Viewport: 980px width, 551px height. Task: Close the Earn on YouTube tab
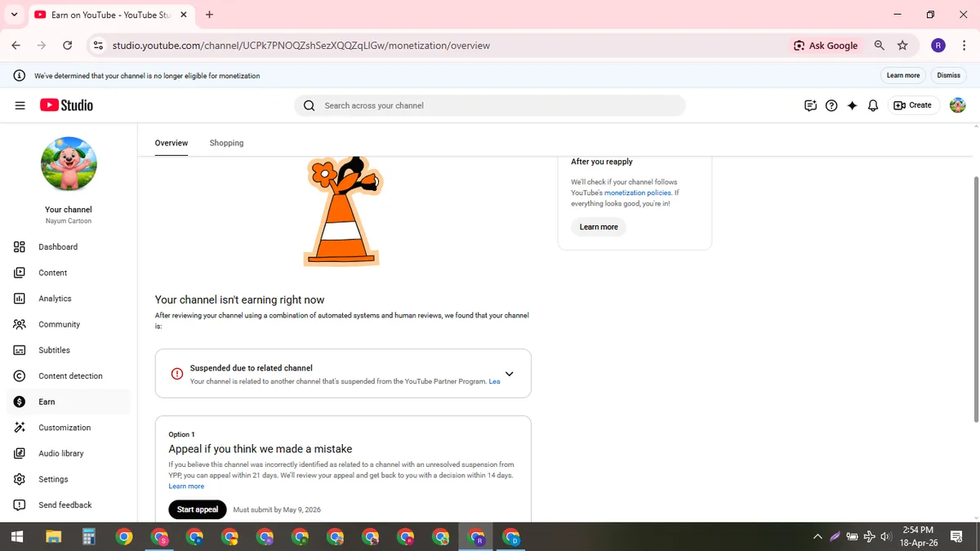[183, 15]
